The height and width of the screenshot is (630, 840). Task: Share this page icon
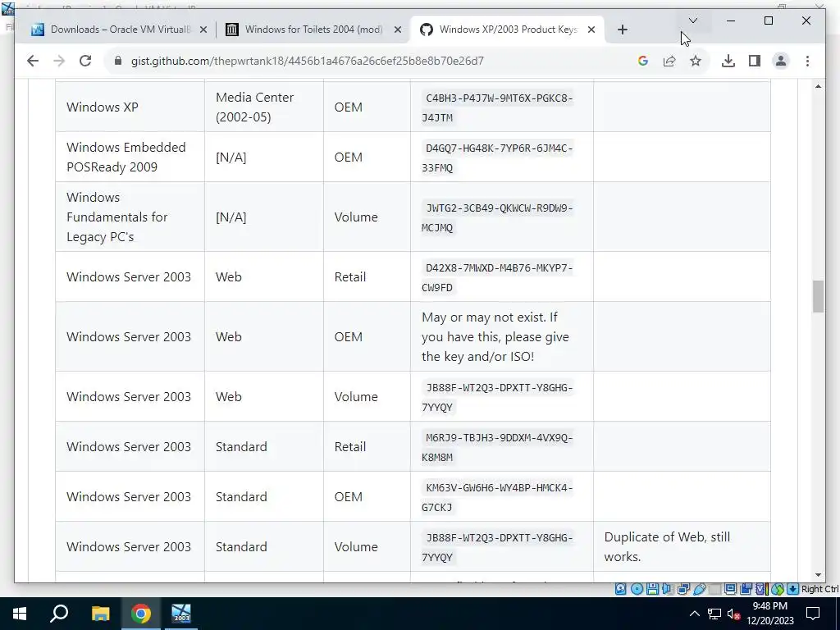click(669, 61)
